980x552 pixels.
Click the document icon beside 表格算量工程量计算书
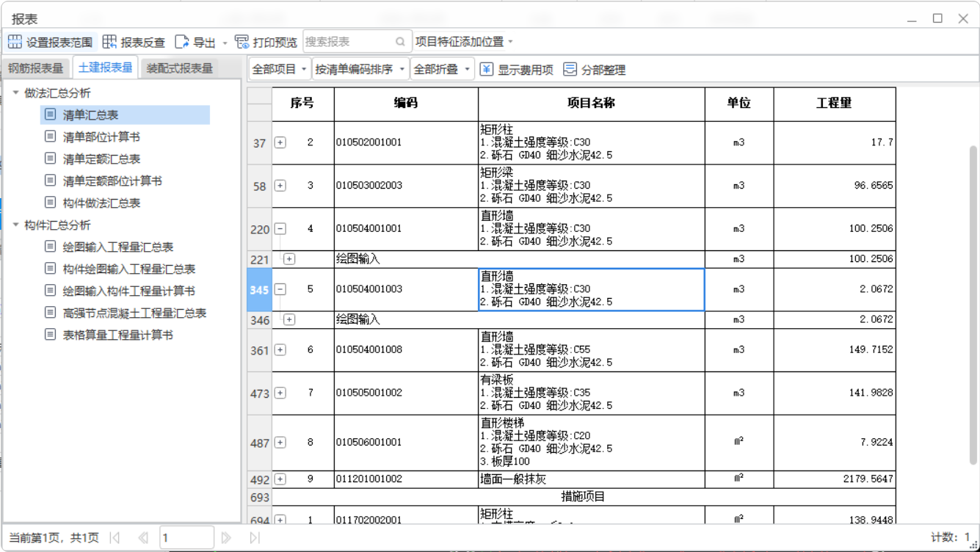pos(50,335)
